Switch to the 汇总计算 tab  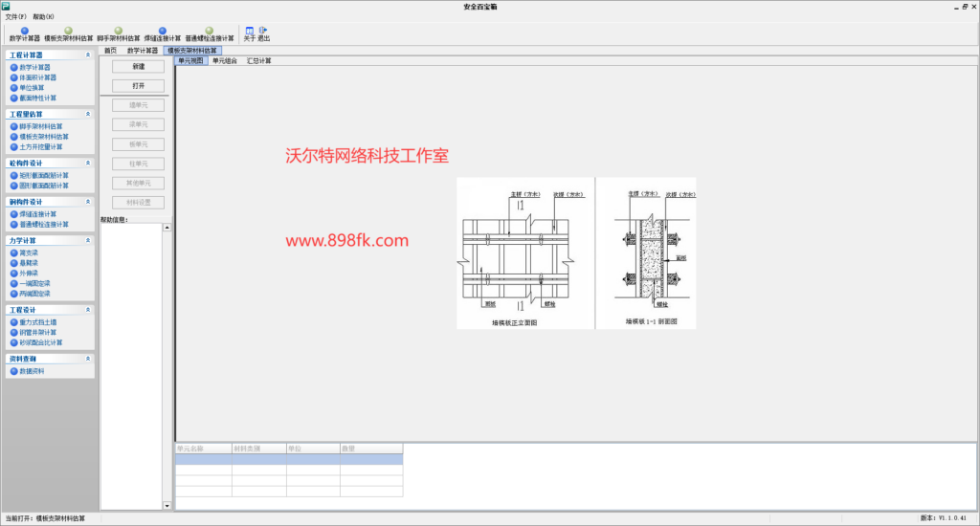258,60
